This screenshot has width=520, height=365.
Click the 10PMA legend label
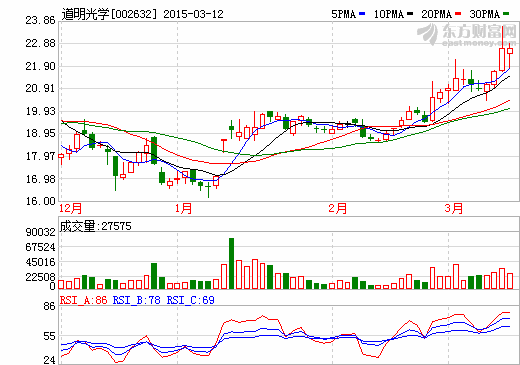click(x=388, y=14)
